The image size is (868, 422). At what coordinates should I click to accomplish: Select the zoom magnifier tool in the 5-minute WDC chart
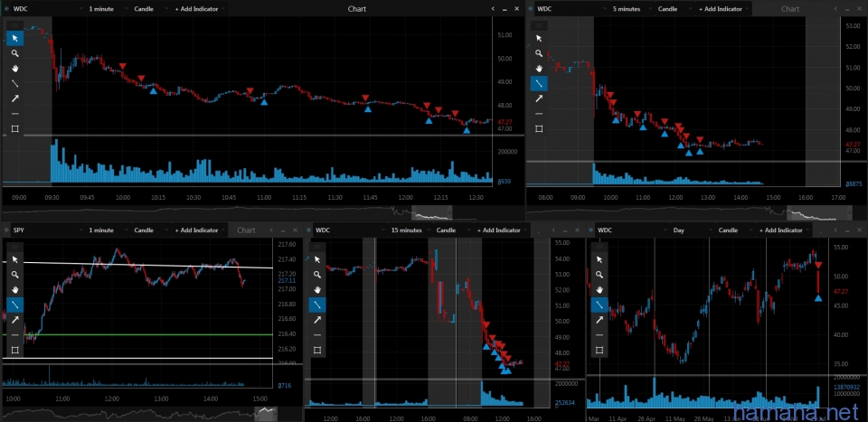coord(538,53)
